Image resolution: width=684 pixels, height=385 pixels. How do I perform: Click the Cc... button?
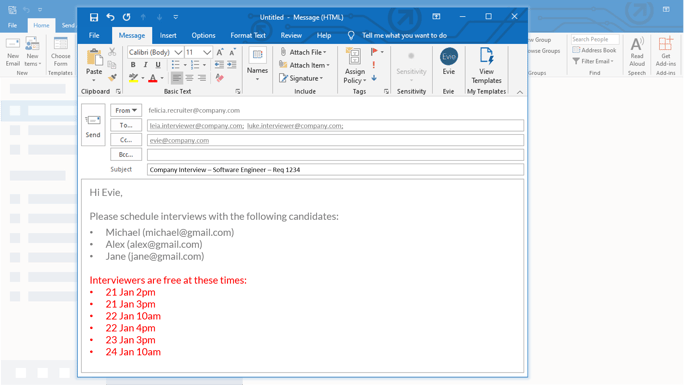pyautogui.click(x=126, y=140)
